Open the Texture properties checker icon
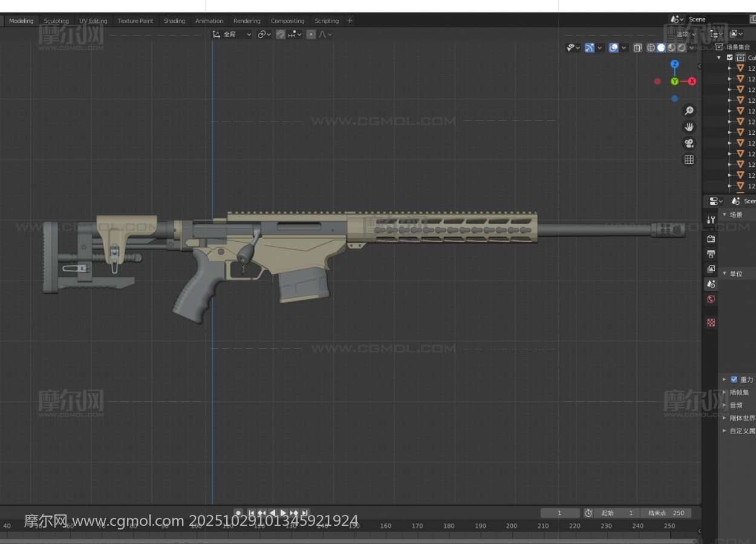Image resolution: width=756 pixels, height=544 pixels. tap(711, 323)
